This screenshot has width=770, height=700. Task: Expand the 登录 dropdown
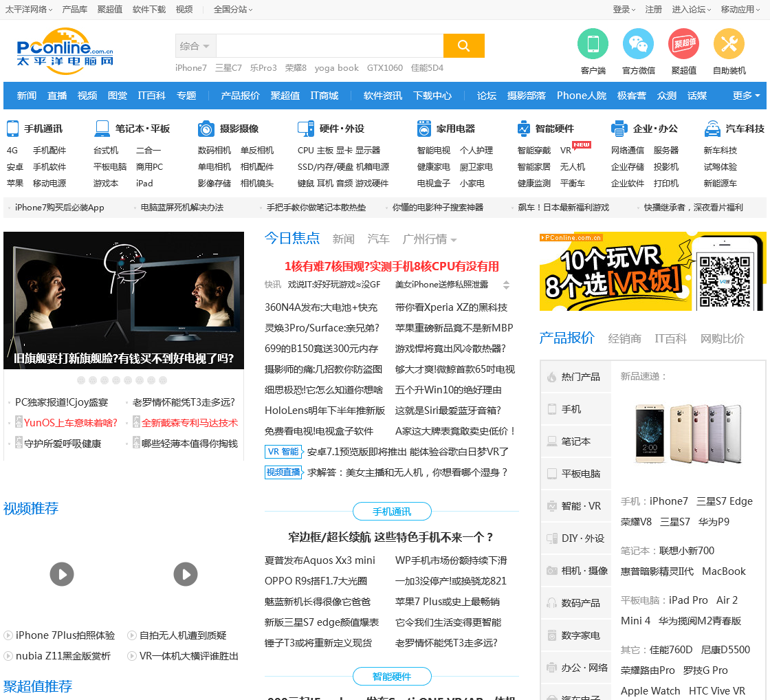(x=624, y=10)
